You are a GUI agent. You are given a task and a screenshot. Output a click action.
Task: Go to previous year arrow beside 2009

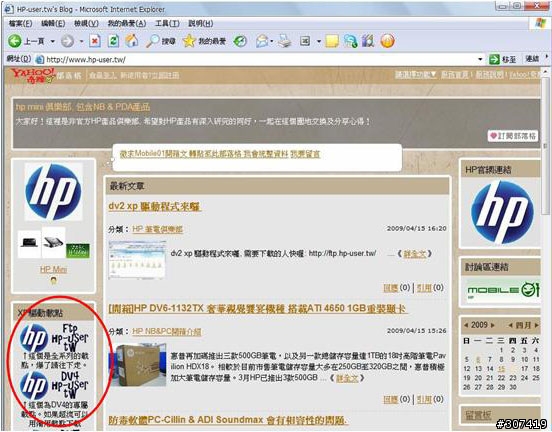point(466,325)
